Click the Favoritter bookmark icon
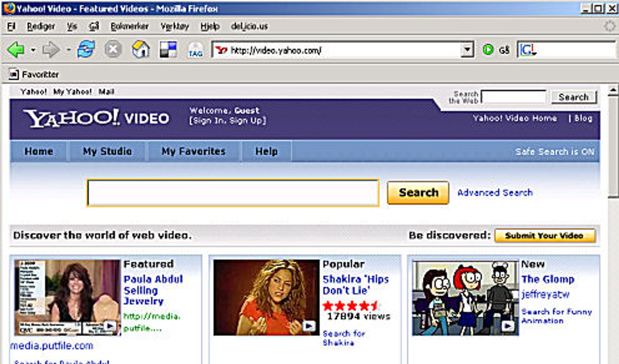The width and height of the screenshot is (619, 364). click(x=14, y=74)
